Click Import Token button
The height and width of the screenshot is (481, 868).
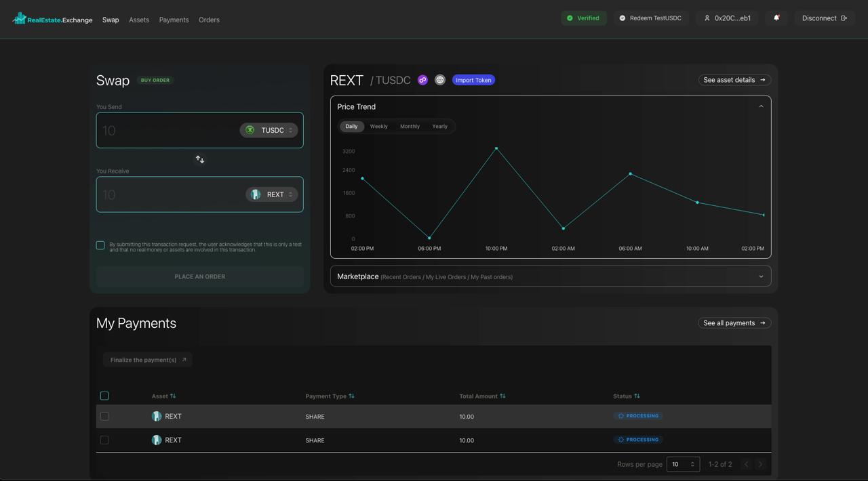[x=473, y=80]
